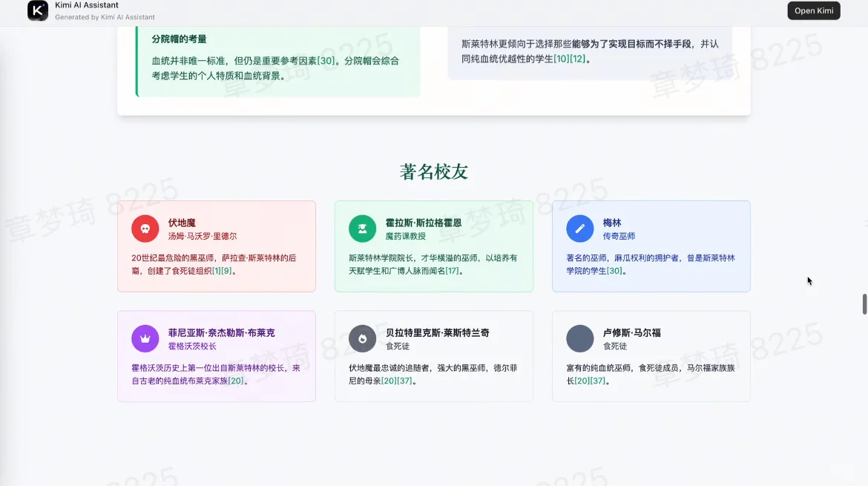Viewport: 868px width, 486px height.
Task: Click the name 伏地魔
Action: pos(182,223)
